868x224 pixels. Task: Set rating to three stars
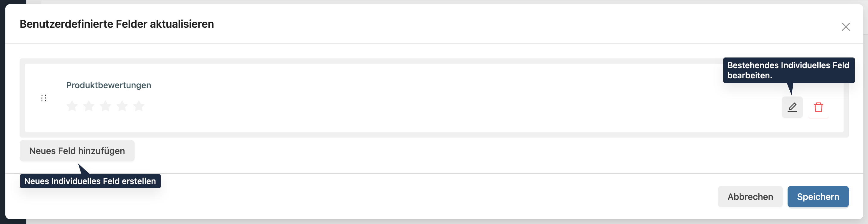105,106
